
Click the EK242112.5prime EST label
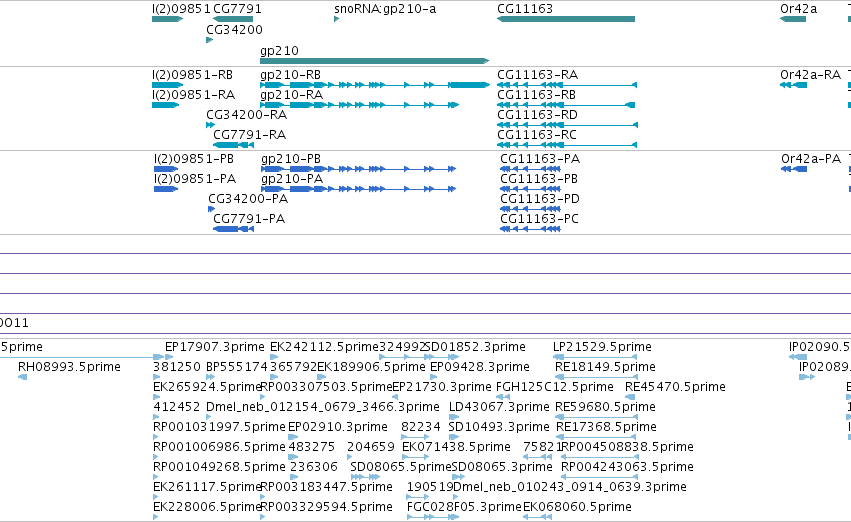coord(324,347)
